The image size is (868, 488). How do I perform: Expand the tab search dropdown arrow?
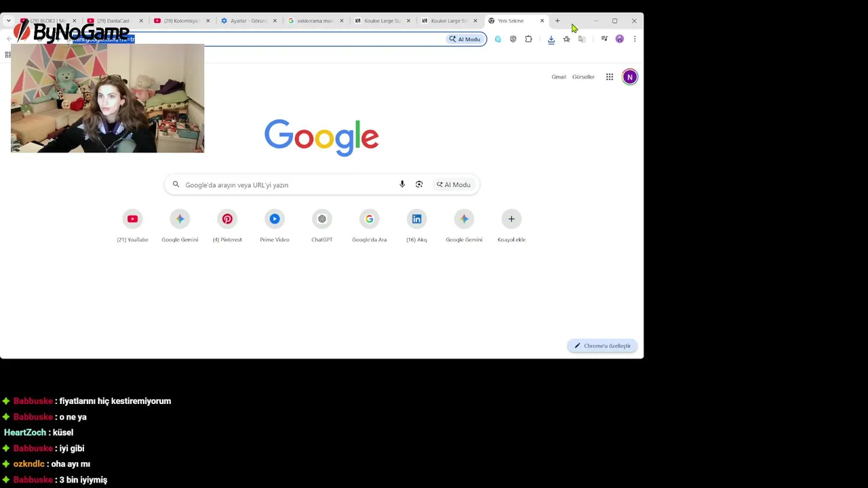click(x=8, y=21)
